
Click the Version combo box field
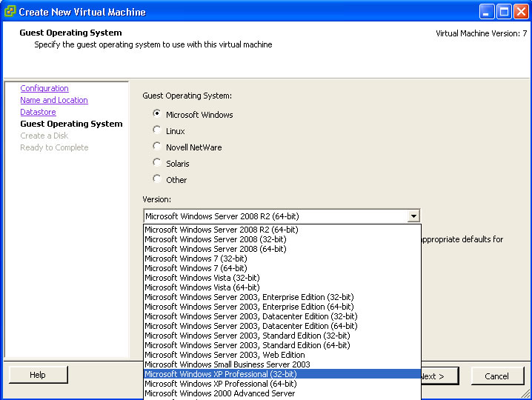[282, 216]
